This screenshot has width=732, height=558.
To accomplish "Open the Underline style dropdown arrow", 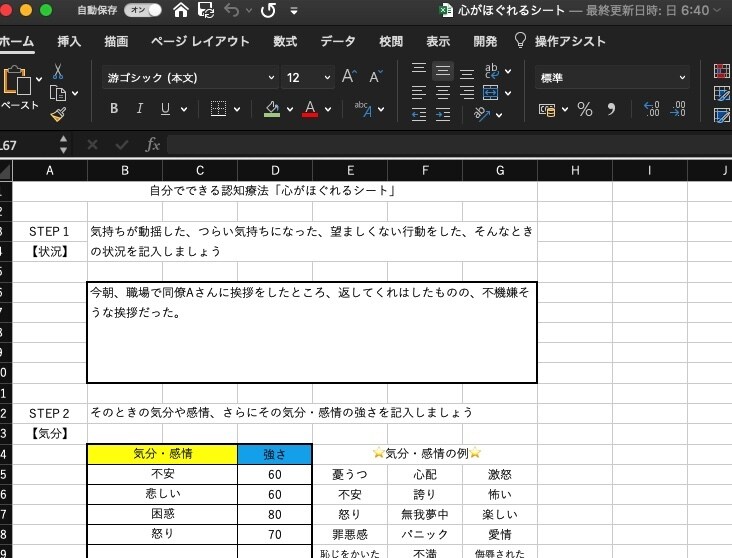I will (x=184, y=109).
